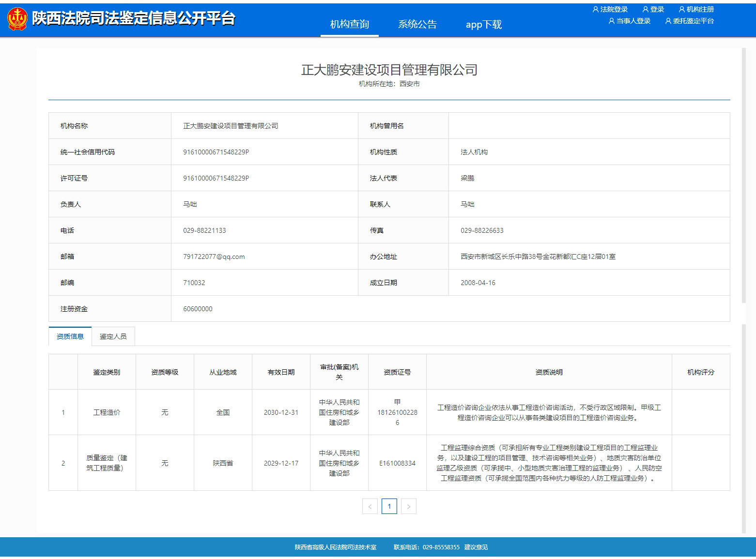Click the 机构注册 user icon
The height and width of the screenshot is (559, 756).
(x=681, y=10)
